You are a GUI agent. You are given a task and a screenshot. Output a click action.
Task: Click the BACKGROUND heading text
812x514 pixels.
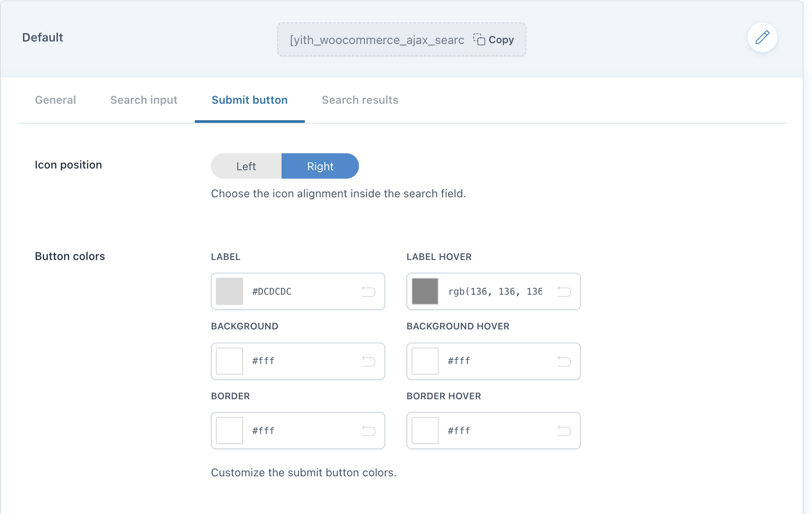point(245,326)
